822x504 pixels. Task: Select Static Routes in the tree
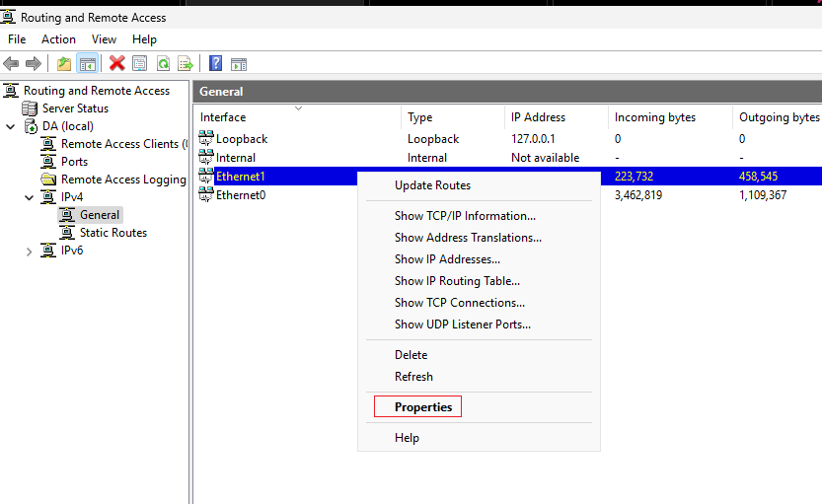coord(113,233)
